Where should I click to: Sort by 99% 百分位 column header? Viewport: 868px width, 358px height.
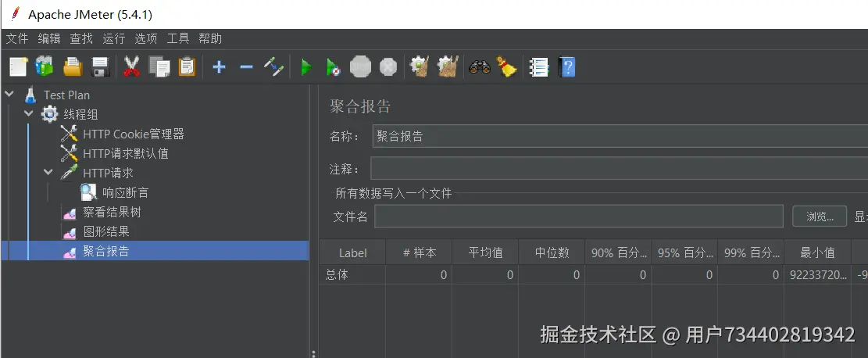(751, 252)
